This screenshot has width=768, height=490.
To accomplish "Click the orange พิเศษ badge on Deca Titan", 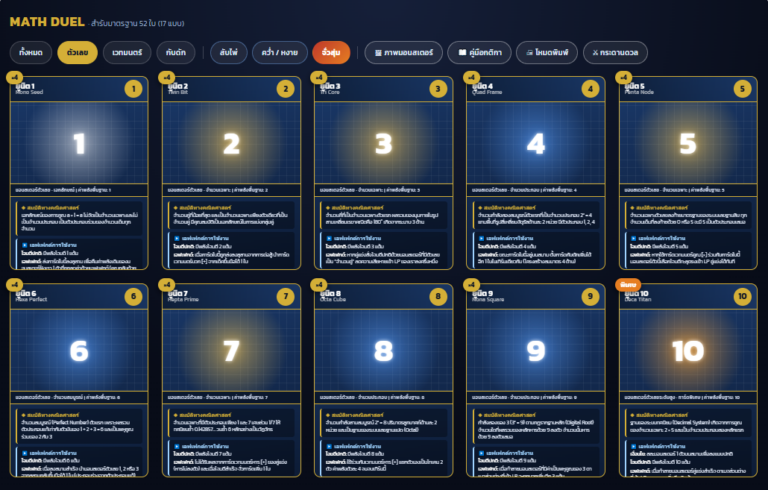I will coord(628,285).
